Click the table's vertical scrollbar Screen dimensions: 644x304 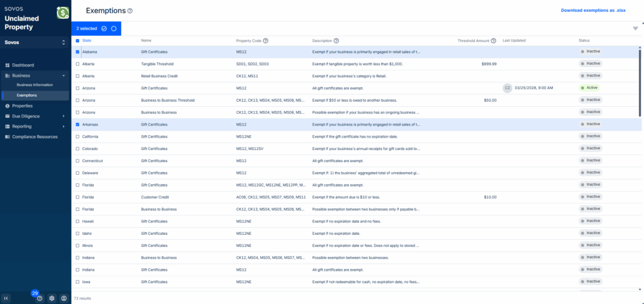(x=640, y=82)
